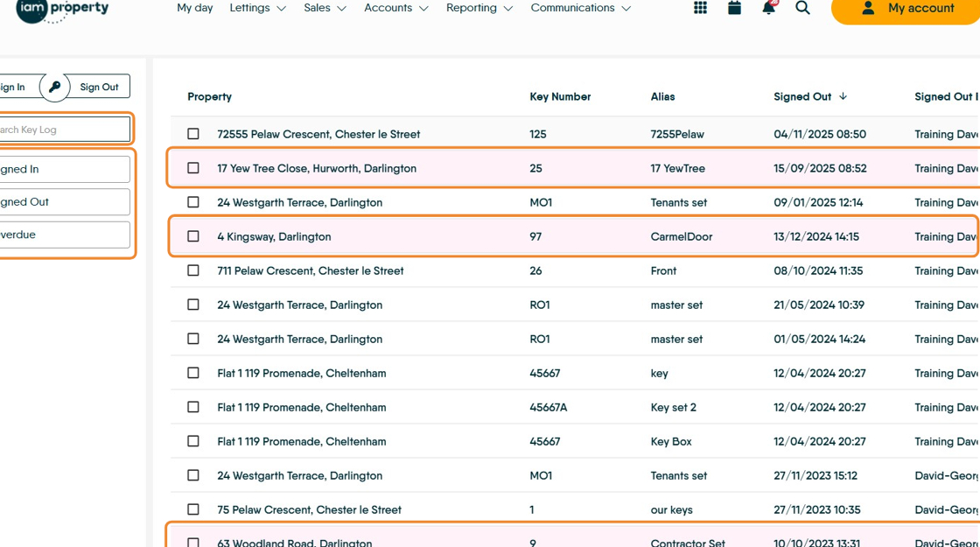Expand the Communications menu

click(x=581, y=8)
